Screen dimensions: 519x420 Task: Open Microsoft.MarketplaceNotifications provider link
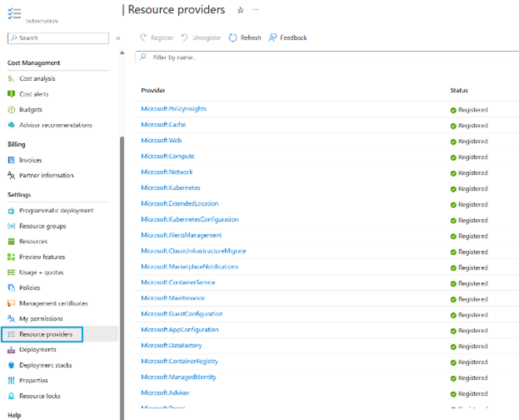pos(190,266)
